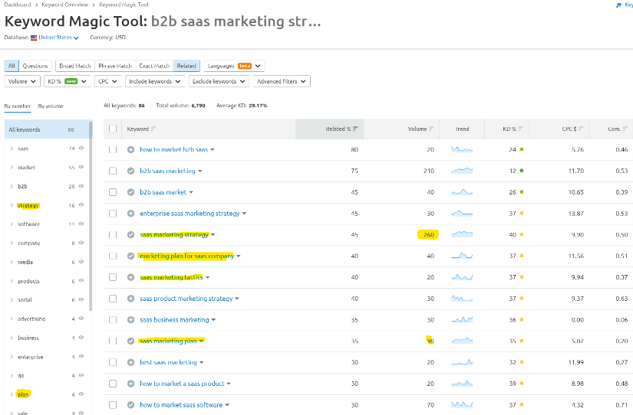Sort by the Com. column icon

click(625, 129)
